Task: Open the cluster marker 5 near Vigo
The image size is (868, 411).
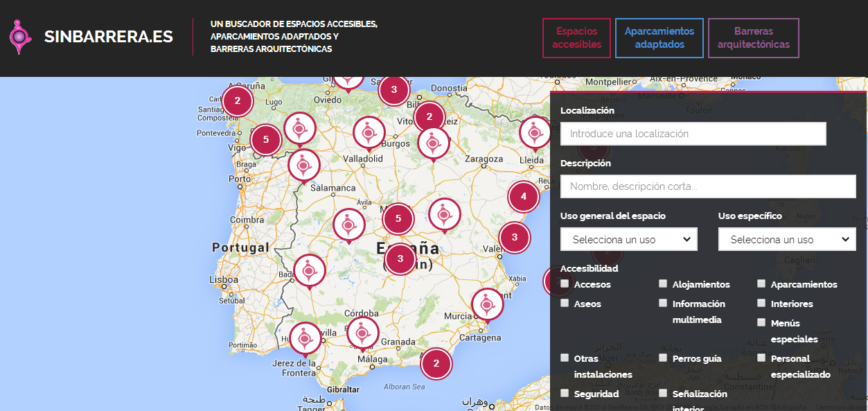Action: coord(266,140)
